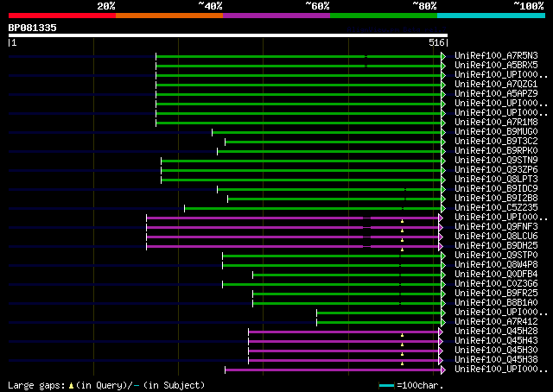Click the yellow gap marker below the Q45H43 alignment
The image size is (553, 392).
pos(402,345)
